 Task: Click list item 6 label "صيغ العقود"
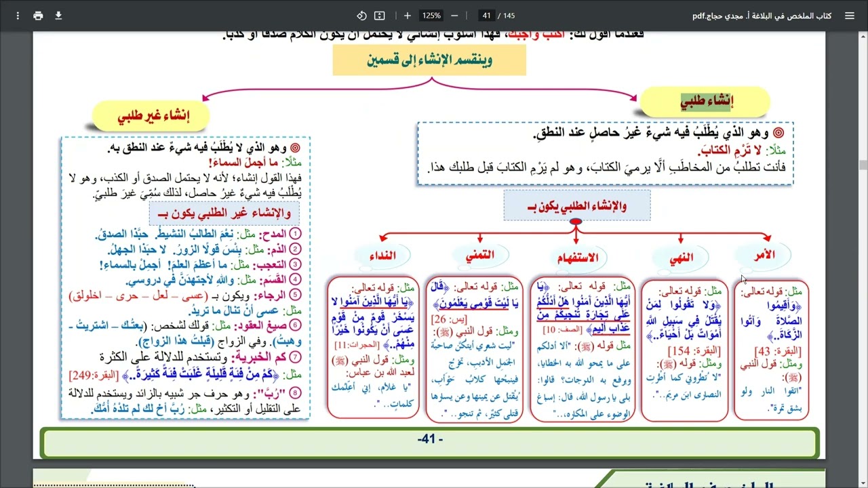pyautogui.click(x=262, y=325)
